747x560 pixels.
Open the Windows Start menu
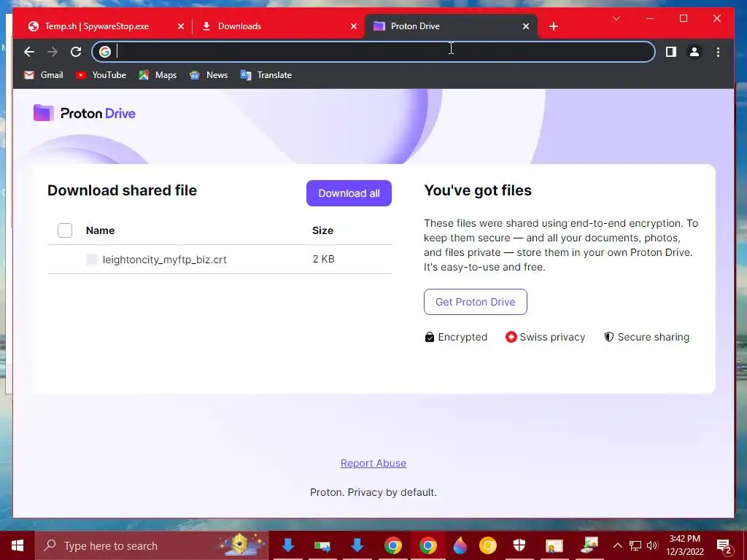18,545
